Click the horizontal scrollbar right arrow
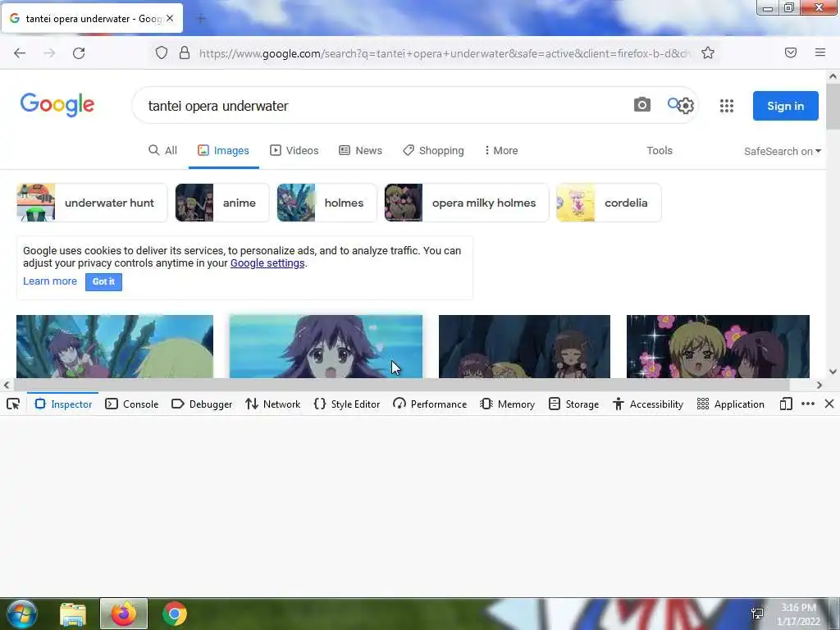Image resolution: width=840 pixels, height=630 pixels. coord(819,385)
